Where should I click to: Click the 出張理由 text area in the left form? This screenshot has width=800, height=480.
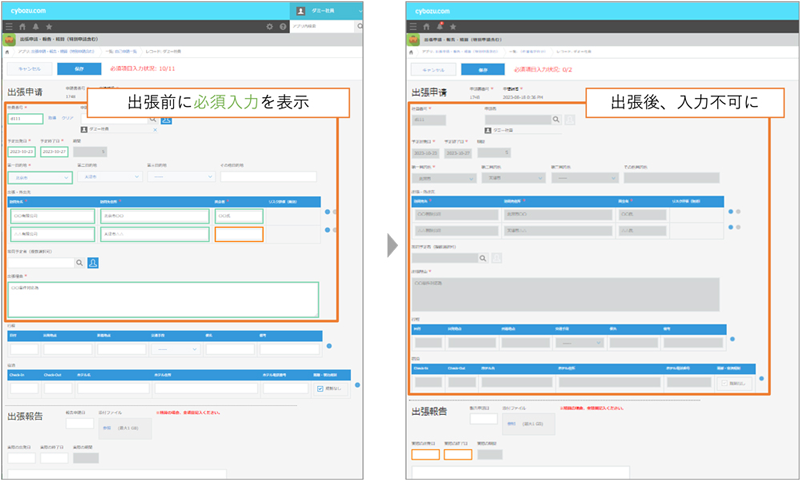point(162,299)
